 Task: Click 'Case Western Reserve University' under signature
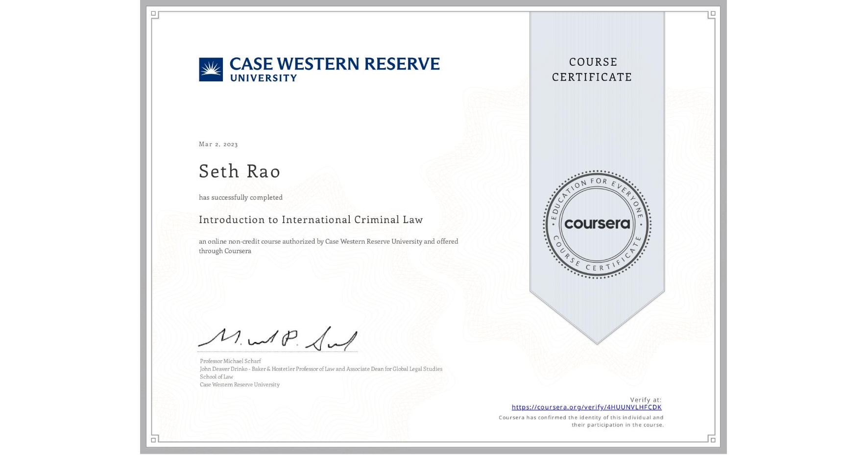click(x=240, y=384)
